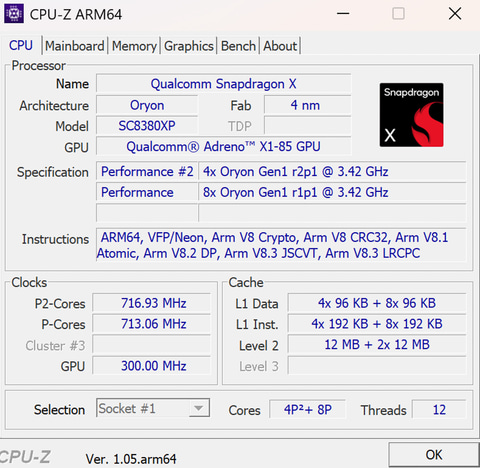
Task: Click the P2-Cores clock value field
Action: coord(152,303)
